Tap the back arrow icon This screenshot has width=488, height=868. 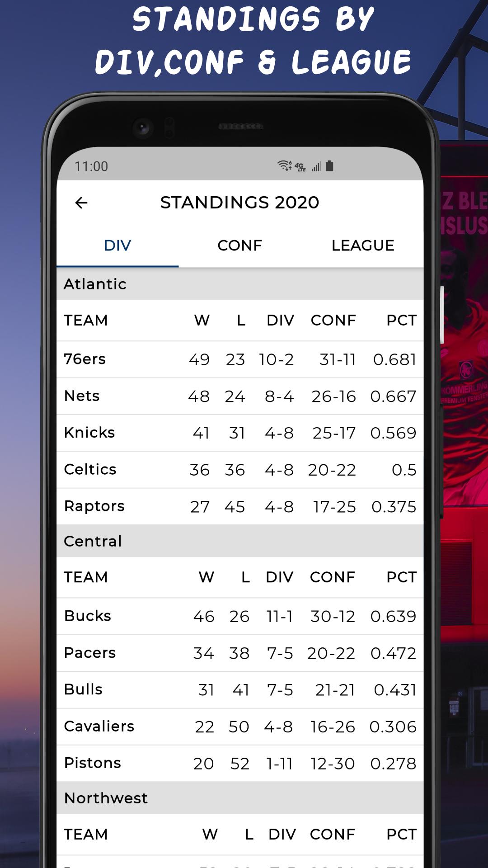pos(81,203)
